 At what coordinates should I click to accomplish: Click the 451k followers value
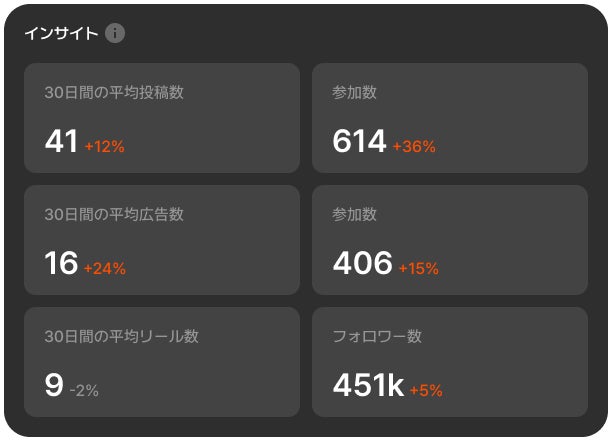tap(368, 385)
